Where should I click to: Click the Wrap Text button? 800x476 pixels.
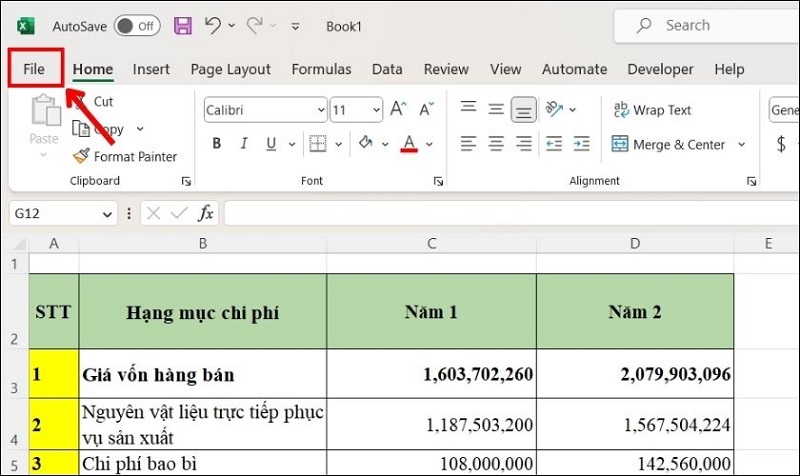(x=651, y=110)
